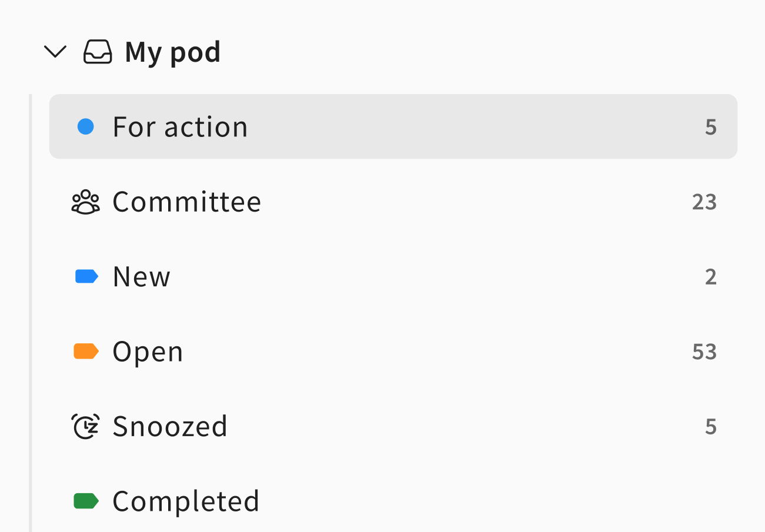Show New conversations
This screenshot has height=532, width=765.
(141, 276)
